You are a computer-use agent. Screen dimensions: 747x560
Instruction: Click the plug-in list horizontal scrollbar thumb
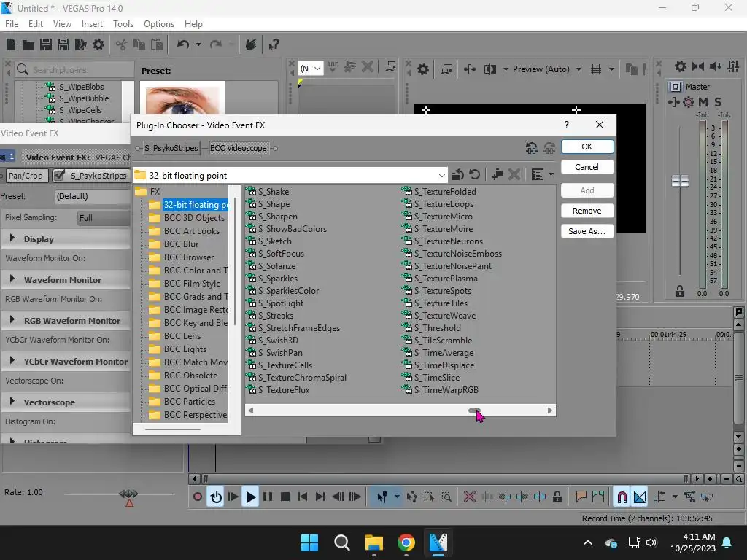474,411
